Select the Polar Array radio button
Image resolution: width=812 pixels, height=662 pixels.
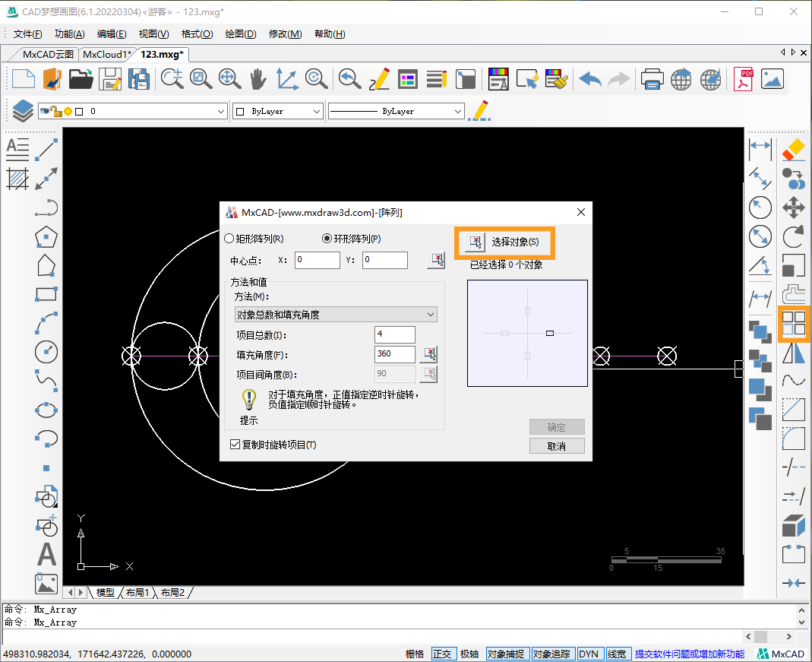point(327,239)
